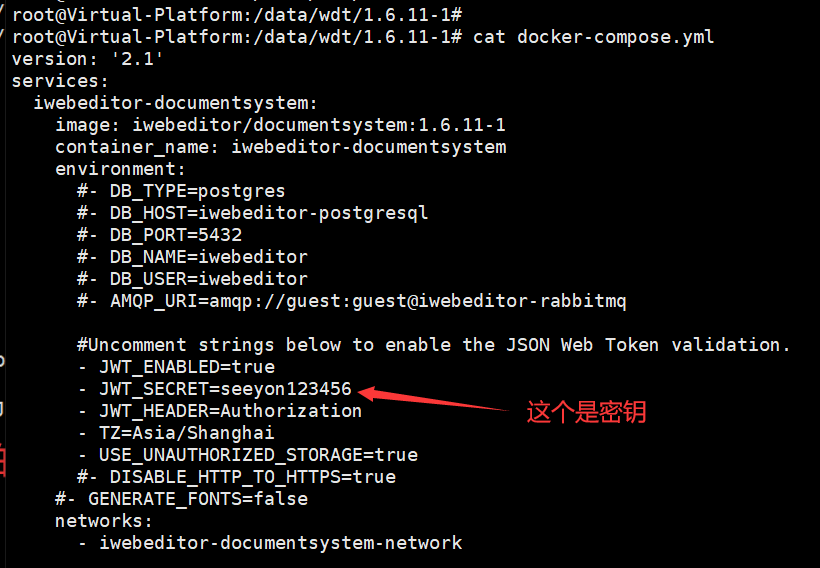Click the image: iwebeditor/documentsystem:1.6.11-1 line
This screenshot has height=568, width=820.
click(280, 125)
